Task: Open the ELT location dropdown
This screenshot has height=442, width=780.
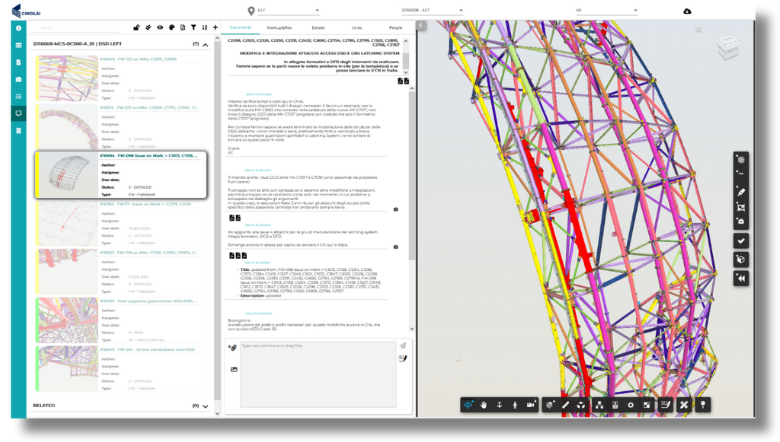Action: coord(288,10)
